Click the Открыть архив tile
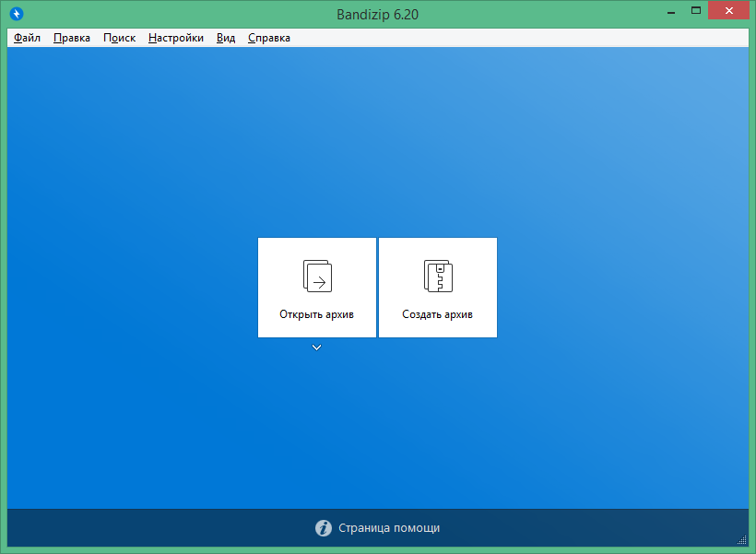 317,288
